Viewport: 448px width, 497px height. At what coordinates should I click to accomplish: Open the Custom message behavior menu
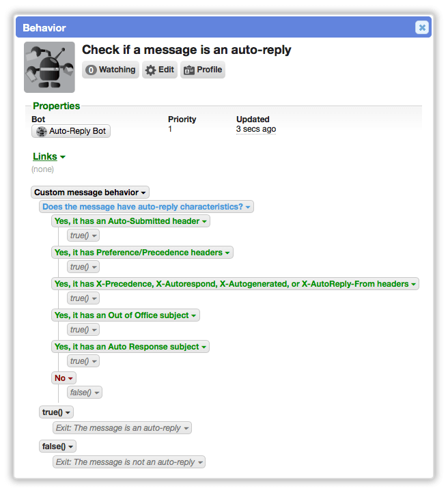pos(90,193)
